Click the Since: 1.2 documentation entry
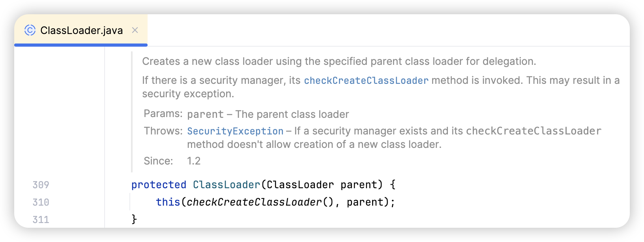The image size is (644, 242). click(x=193, y=161)
